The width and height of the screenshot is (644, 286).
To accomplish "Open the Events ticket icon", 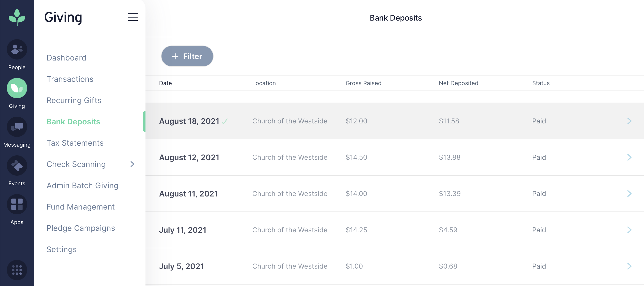I will (16, 166).
